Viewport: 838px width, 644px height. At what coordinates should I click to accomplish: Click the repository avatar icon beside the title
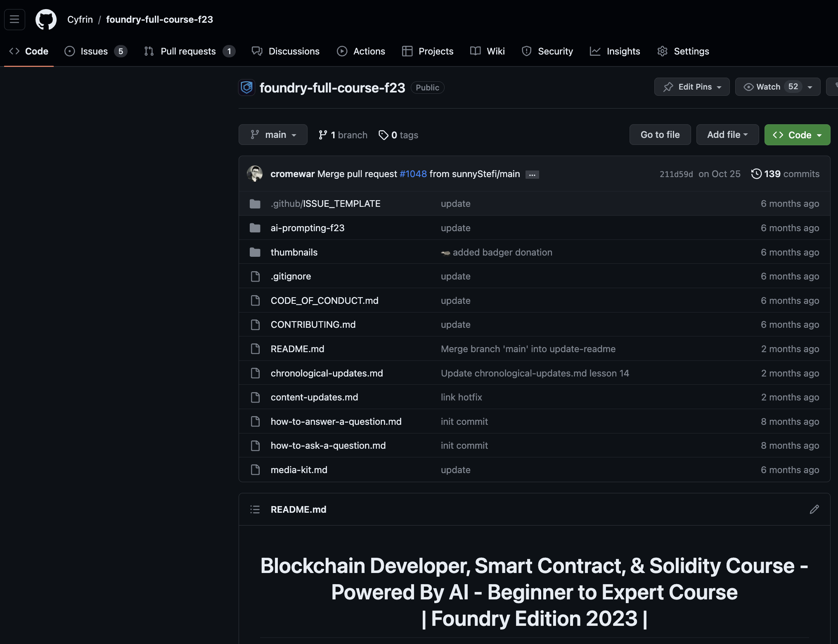click(247, 88)
